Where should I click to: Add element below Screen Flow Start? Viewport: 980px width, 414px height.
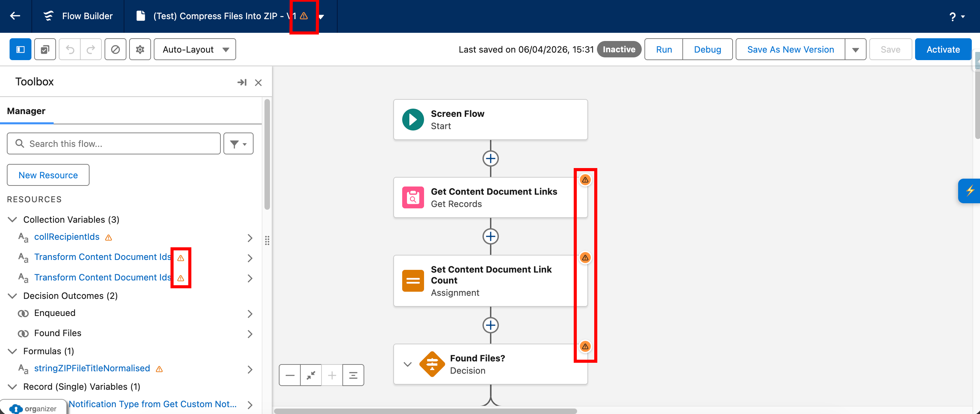tap(490, 158)
